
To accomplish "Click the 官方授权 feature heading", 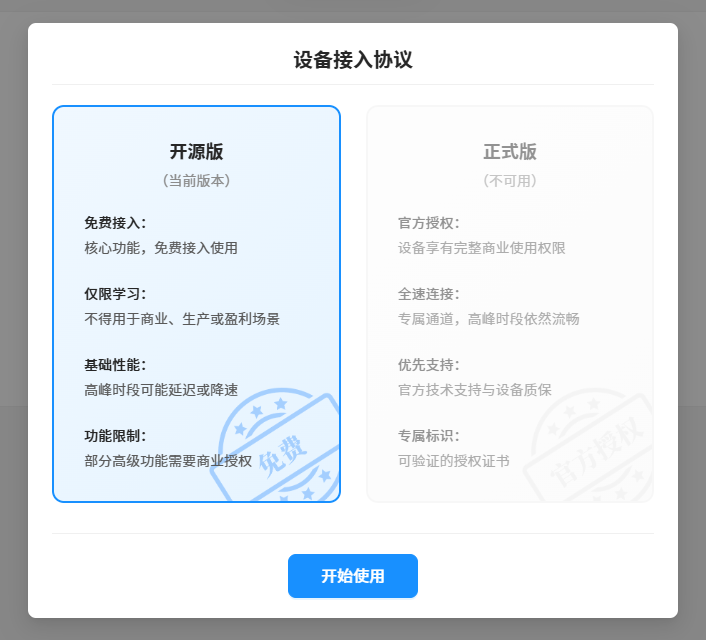I will 429,223.
